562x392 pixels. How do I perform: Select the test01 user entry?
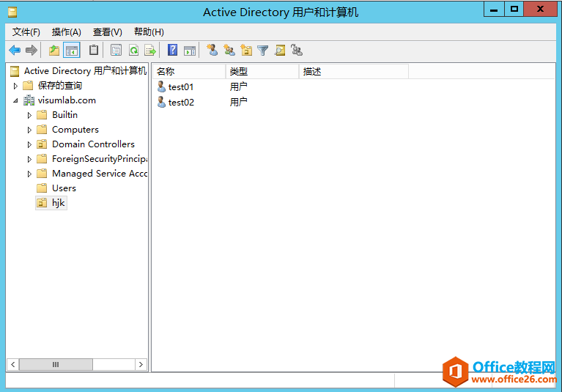point(181,86)
